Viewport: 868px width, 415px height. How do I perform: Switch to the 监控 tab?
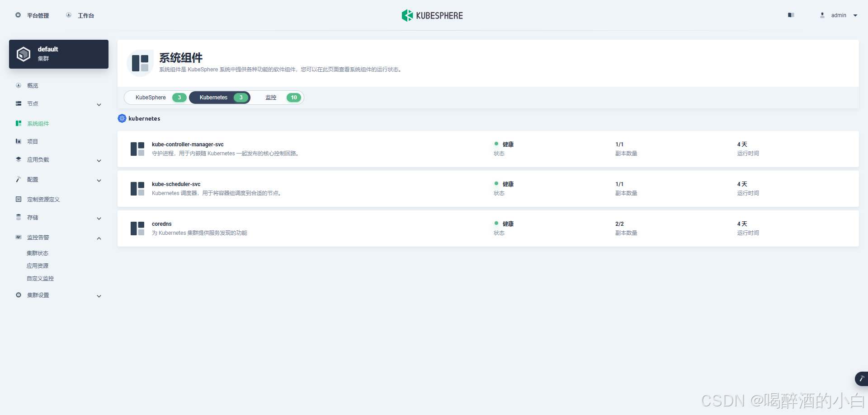277,98
